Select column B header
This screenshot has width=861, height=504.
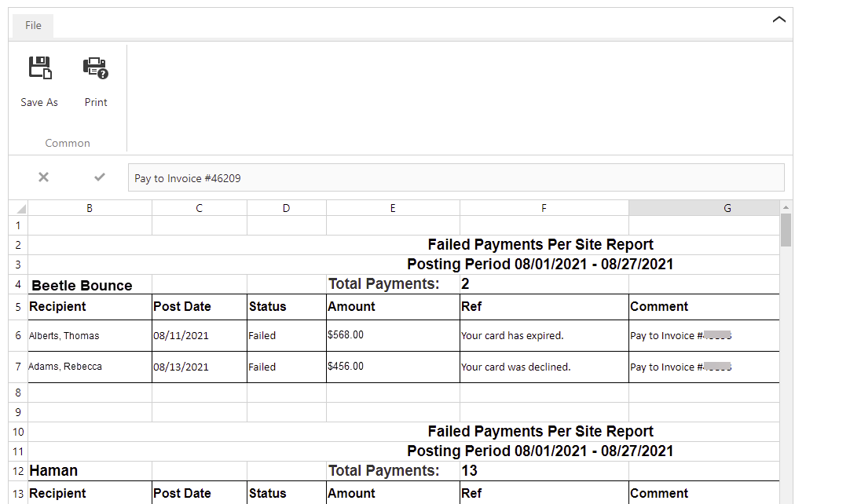tap(90, 208)
